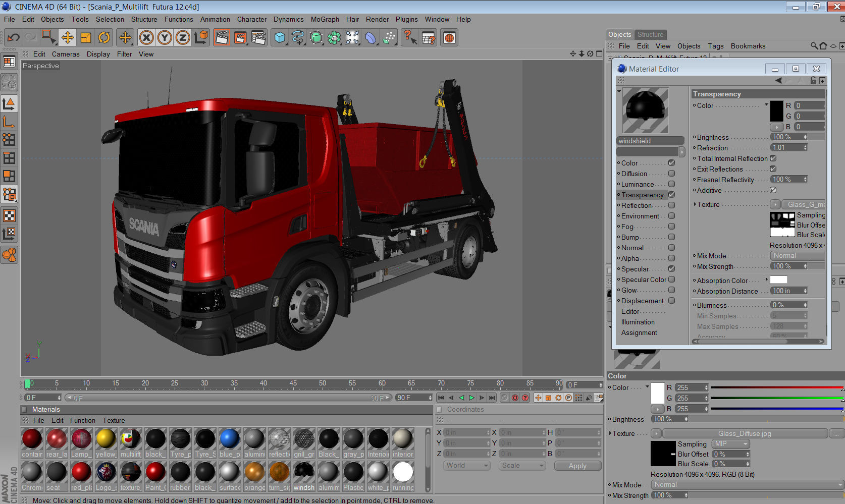The width and height of the screenshot is (845, 504).
Task: Render active view clapperboard icon
Action: 222,37
